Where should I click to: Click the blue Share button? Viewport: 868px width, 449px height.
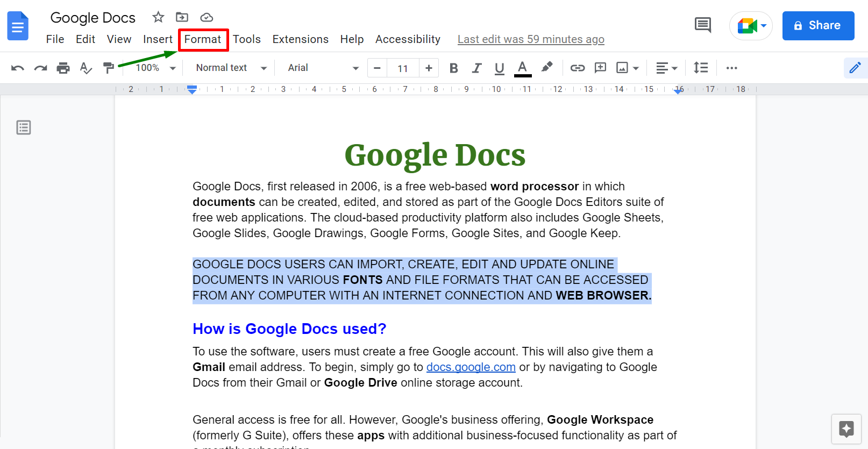tap(818, 26)
